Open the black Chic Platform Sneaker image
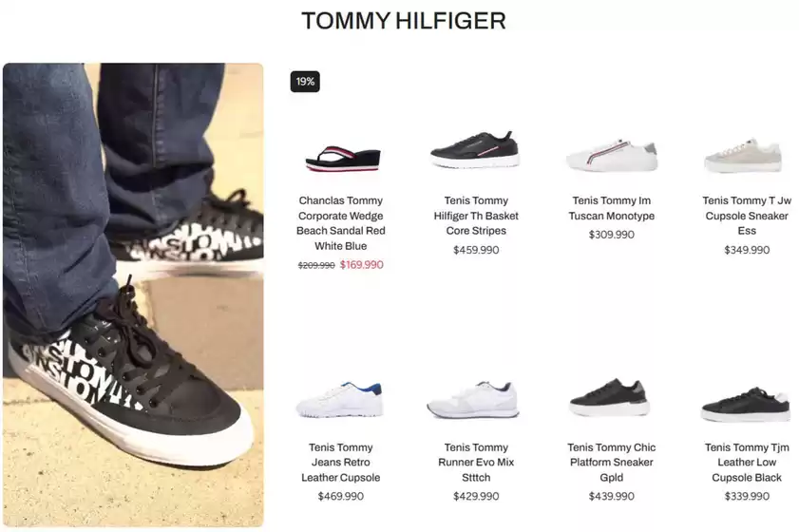The image size is (799, 532). click(609, 397)
